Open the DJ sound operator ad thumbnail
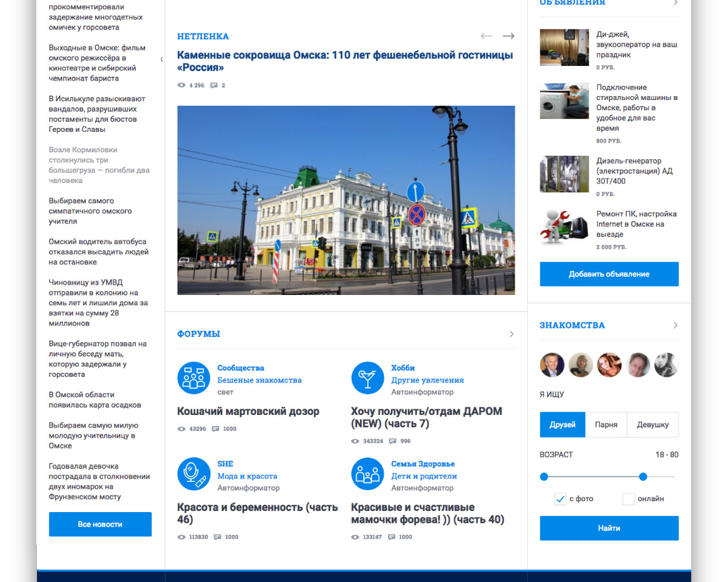The width and height of the screenshot is (728, 582). [x=564, y=47]
